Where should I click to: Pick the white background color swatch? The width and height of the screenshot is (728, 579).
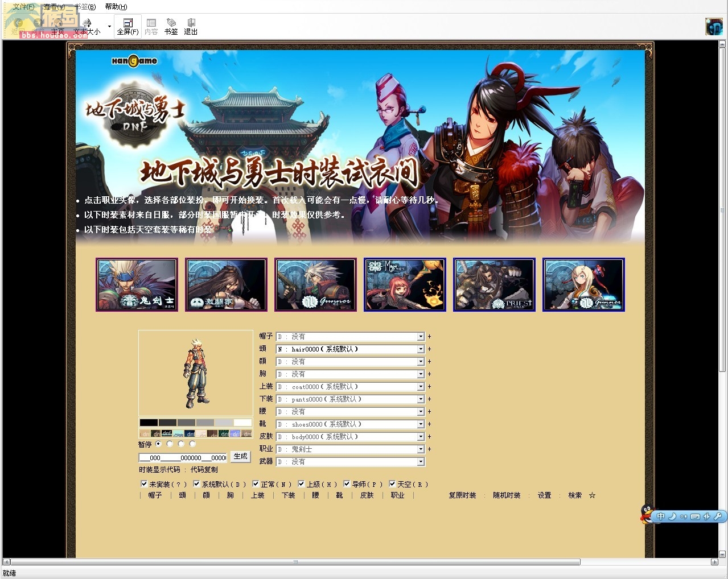[x=242, y=423]
